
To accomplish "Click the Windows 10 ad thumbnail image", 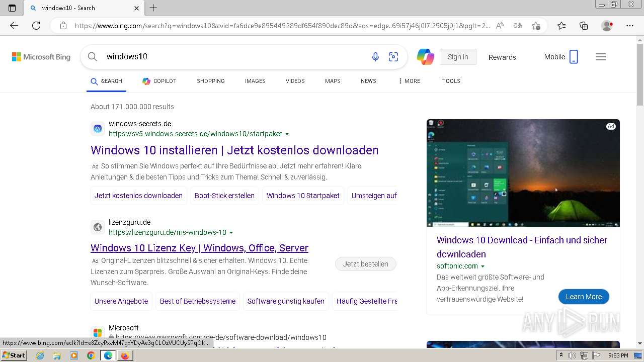I will coord(523,173).
